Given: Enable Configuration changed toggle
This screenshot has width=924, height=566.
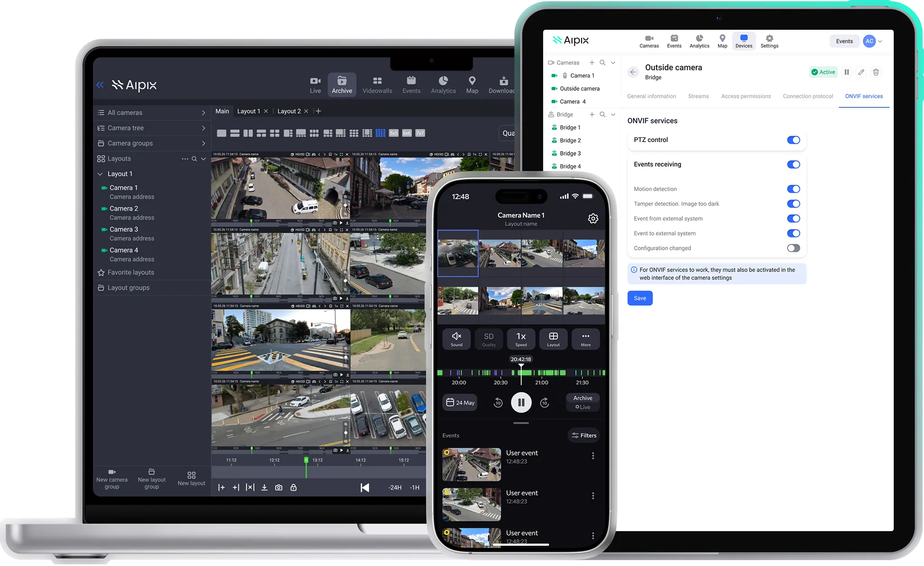Looking at the screenshot, I should click(793, 248).
